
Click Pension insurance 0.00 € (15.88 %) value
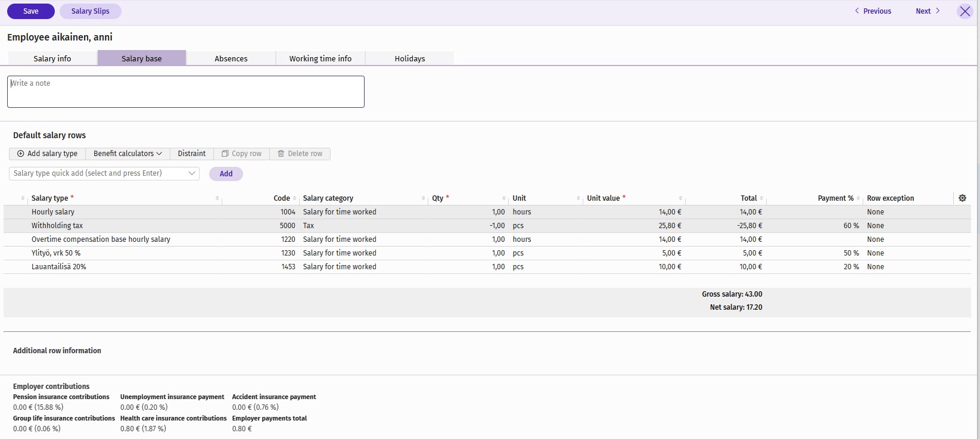pos(38,407)
